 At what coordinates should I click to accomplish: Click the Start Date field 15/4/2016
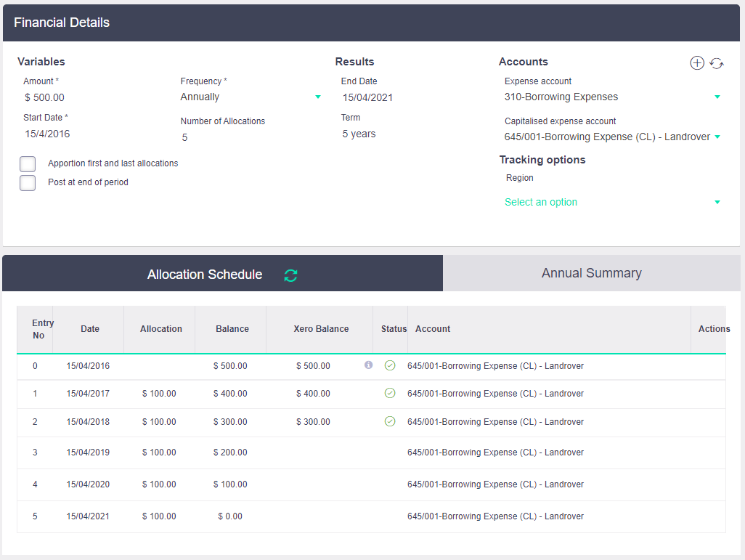tap(47, 134)
